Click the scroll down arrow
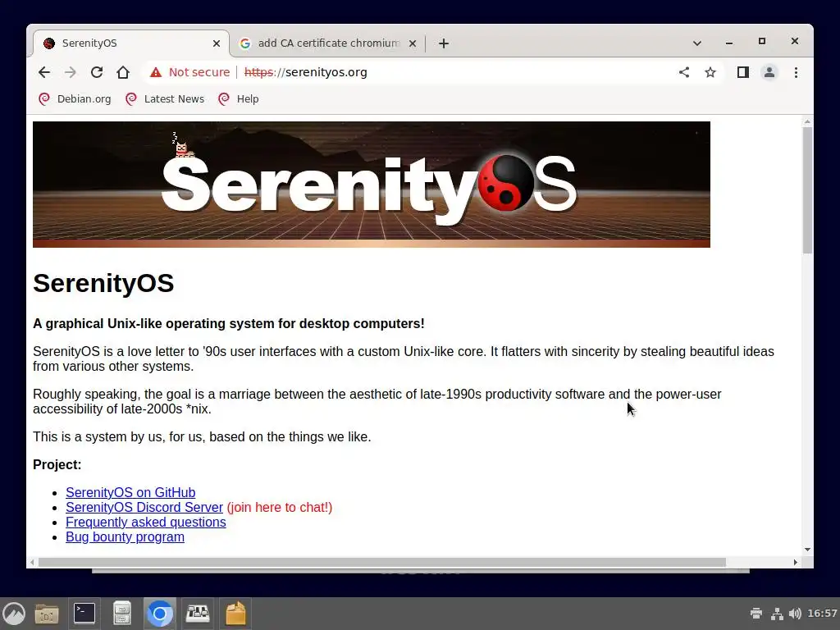Viewport: 840px width, 630px height. [x=807, y=550]
